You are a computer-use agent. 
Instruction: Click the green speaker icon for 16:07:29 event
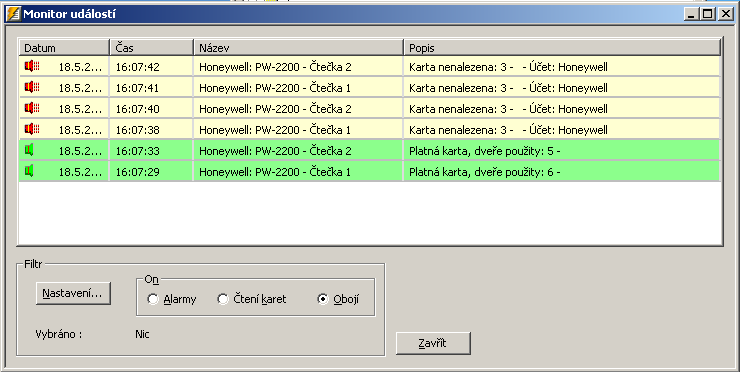[x=29, y=171]
